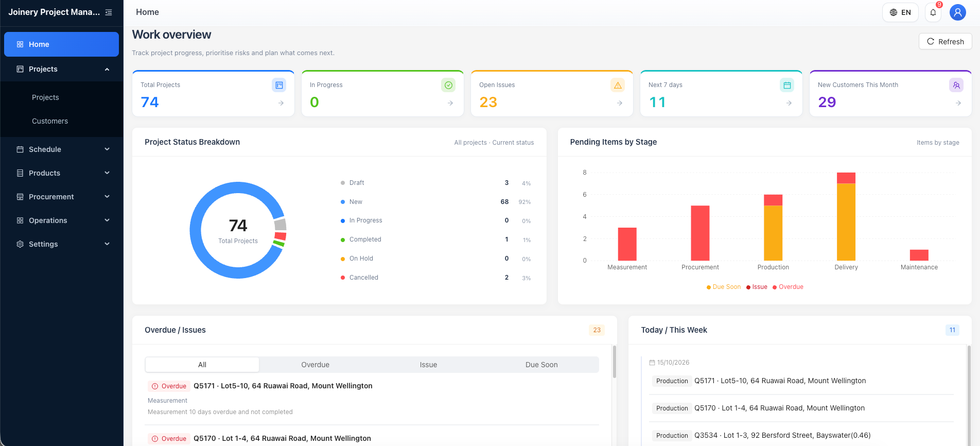Click the Open Issues warning icon
980x446 pixels.
pos(618,85)
